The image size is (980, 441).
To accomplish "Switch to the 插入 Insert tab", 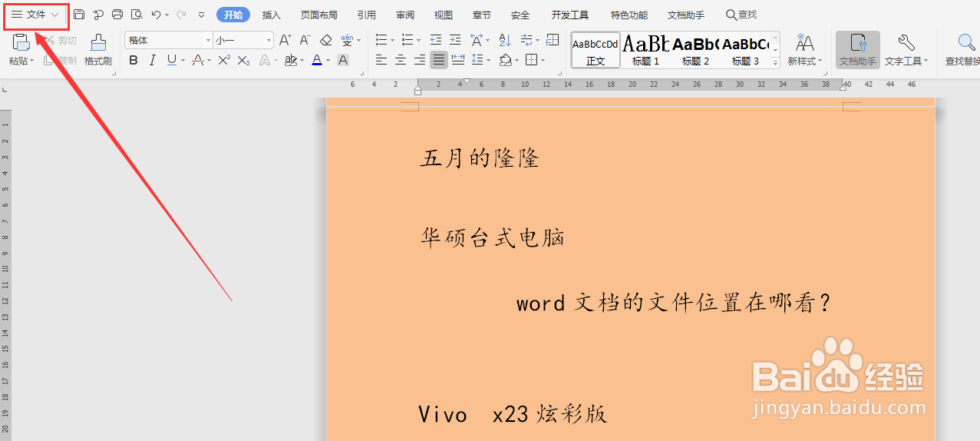I will click(x=272, y=15).
